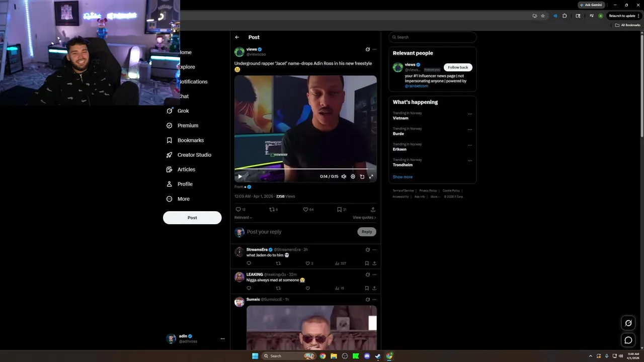Open the adin account switcher dots
The image size is (644, 362).
click(x=222, y=339)
